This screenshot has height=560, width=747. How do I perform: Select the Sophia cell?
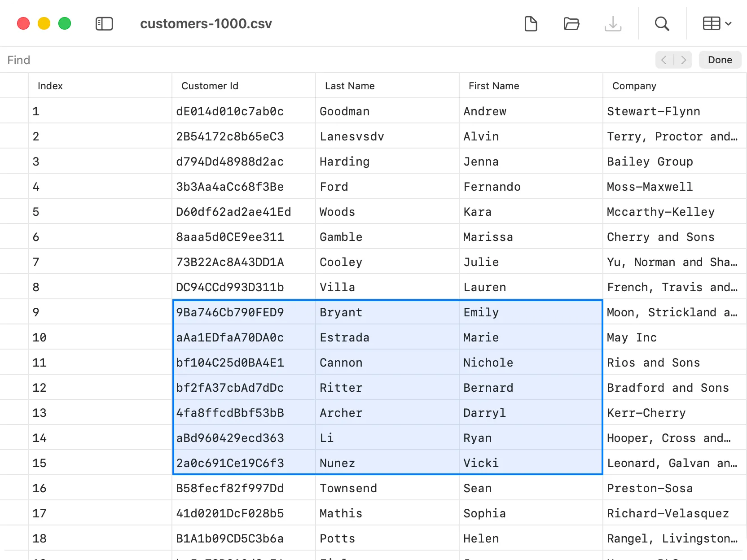click(x=531, y=513)
